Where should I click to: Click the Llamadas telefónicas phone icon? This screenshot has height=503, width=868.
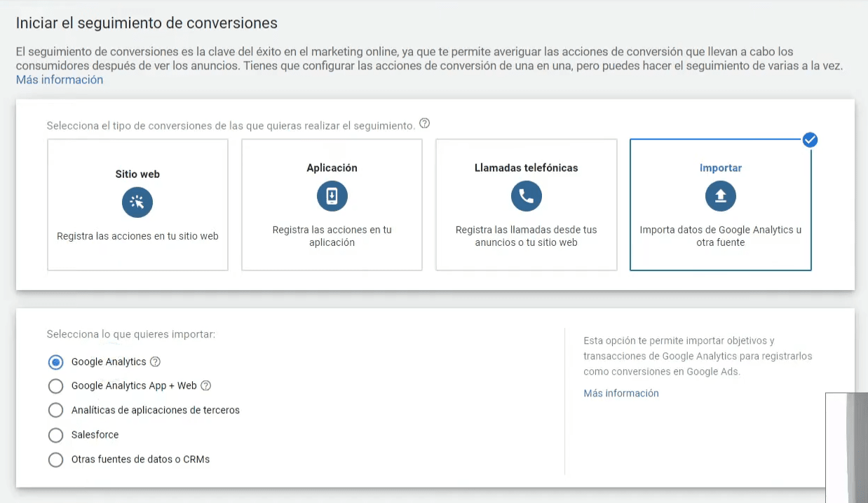pyautogui.click(x=526, y=197)
